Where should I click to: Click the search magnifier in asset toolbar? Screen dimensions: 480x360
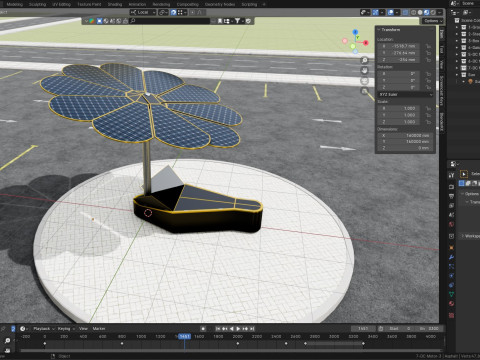coord(133,21)
